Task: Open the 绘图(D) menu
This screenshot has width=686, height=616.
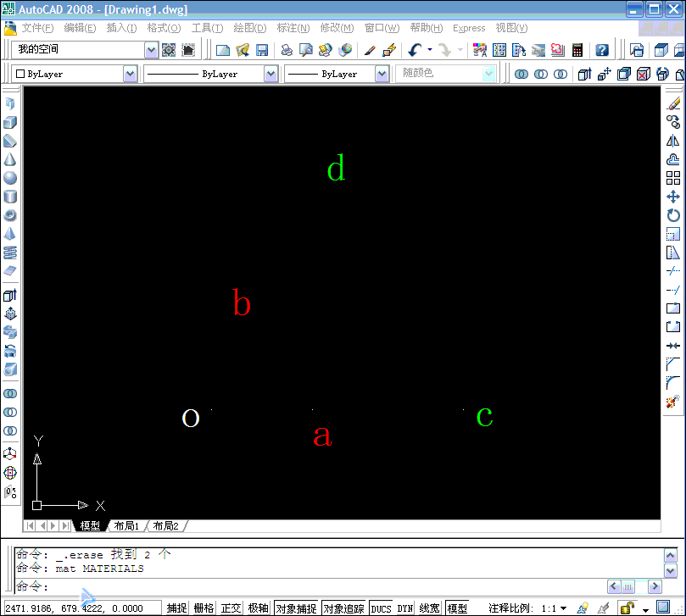Action: click(x=248, y=28)
